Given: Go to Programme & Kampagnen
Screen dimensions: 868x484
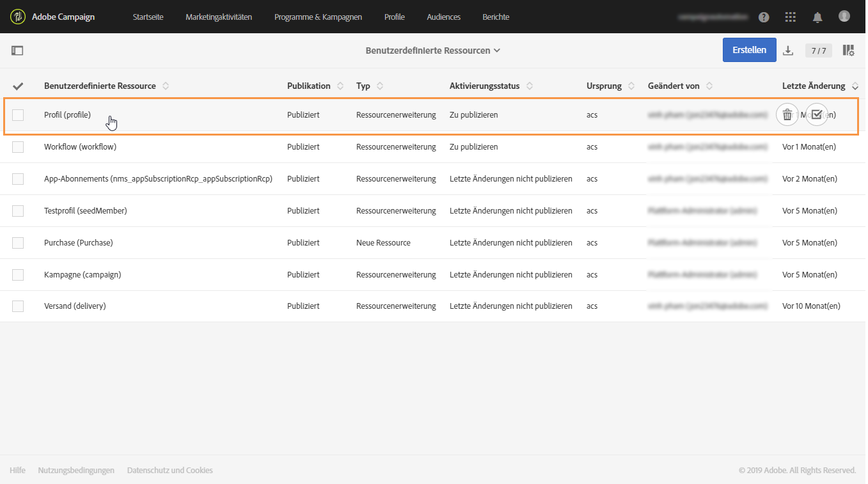Looking at the screenshot, I should coord(318,17).
